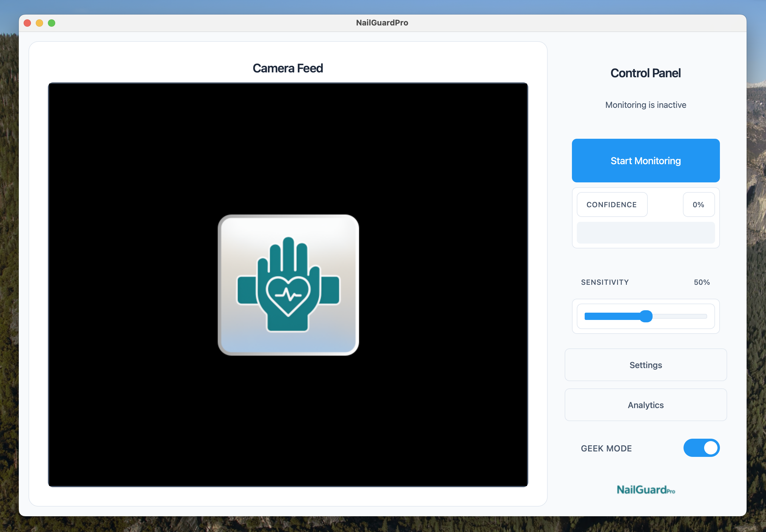The width and height of the screenshot is (766, 532).
Task: Click the hand-heart app icon in camera feed
Action: click(288, 285)
